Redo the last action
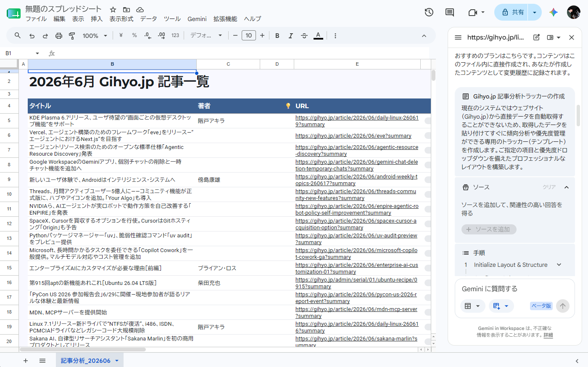The height and width of the screenshot is (367, 588). click(45, 36)
